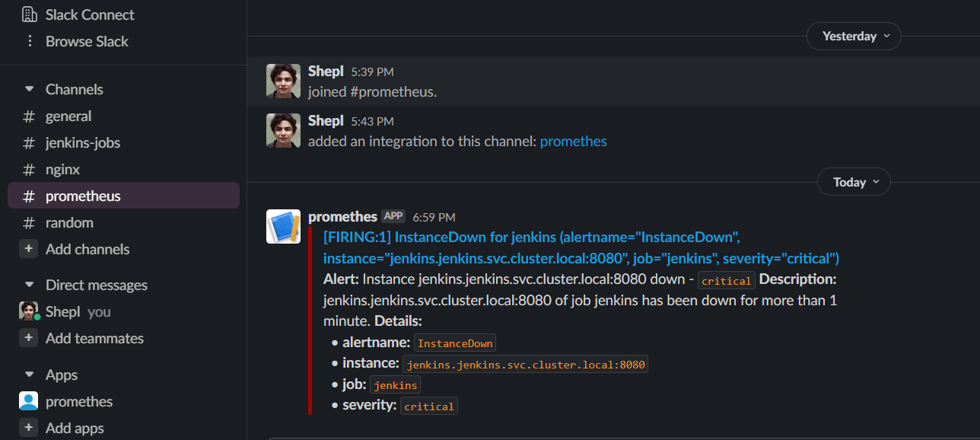The width and height of the screenshot is (980, 440).
Task: Click the hash icon beside general
Action: (29, 116)
